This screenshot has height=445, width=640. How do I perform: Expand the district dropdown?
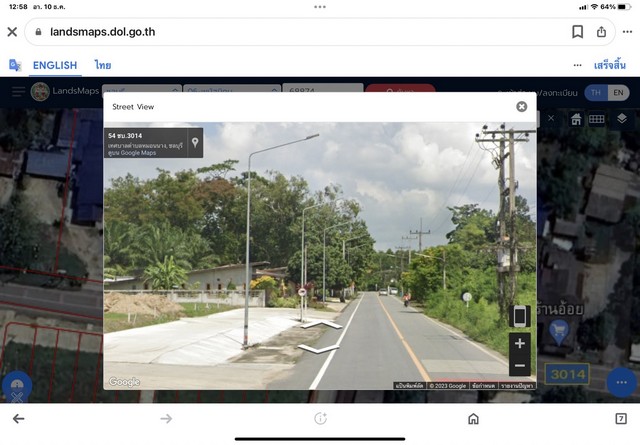pyautogui.click(x=232, y=89)
